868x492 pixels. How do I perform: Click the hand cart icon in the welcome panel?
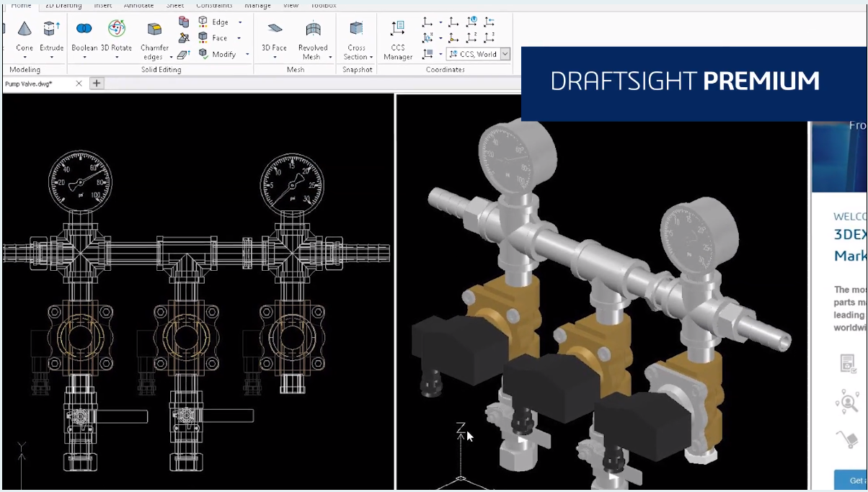(x=848, y=439)
